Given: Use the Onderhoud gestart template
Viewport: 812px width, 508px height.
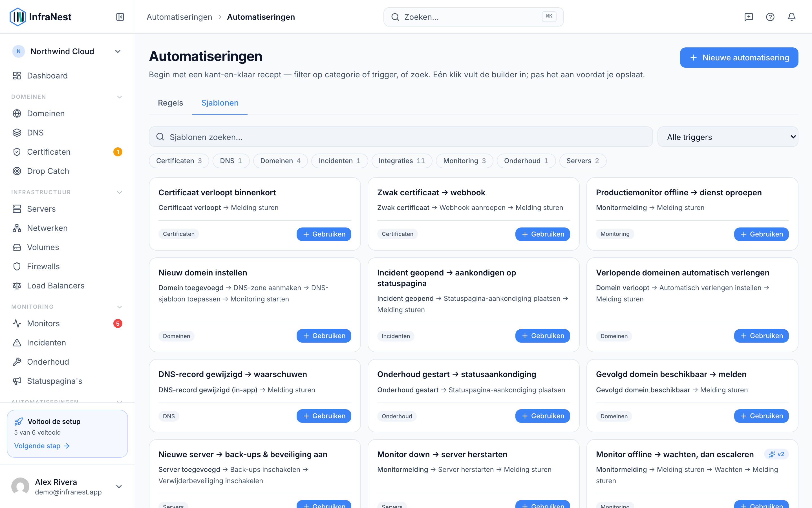Looking at the screenshot, I should [x=542, y=416].
